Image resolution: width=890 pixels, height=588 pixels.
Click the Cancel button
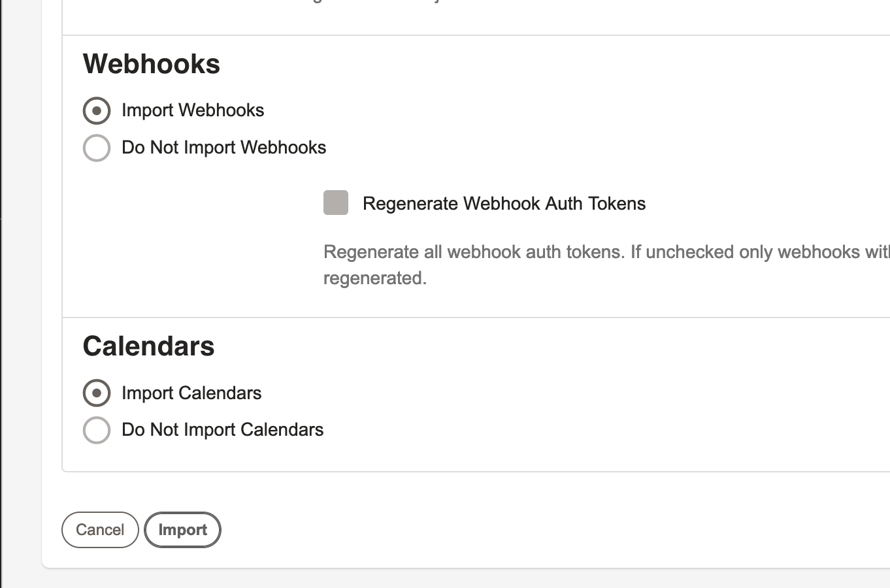tap(100, 530)
